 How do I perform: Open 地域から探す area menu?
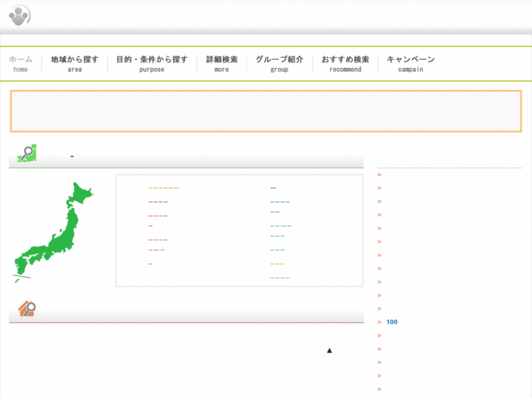coord(75,64)
